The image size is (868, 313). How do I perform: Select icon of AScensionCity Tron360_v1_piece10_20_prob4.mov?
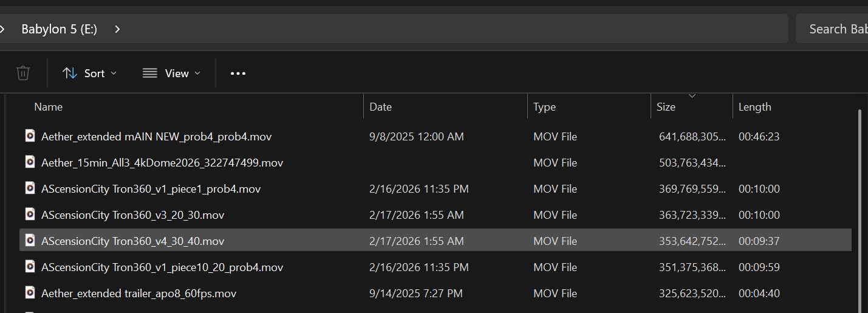[x=30, y=267]
